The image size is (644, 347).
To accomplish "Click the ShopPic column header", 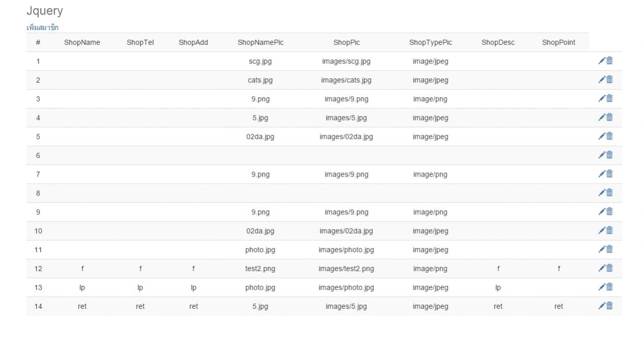I will pyautogui.click(x=346, y=43).
